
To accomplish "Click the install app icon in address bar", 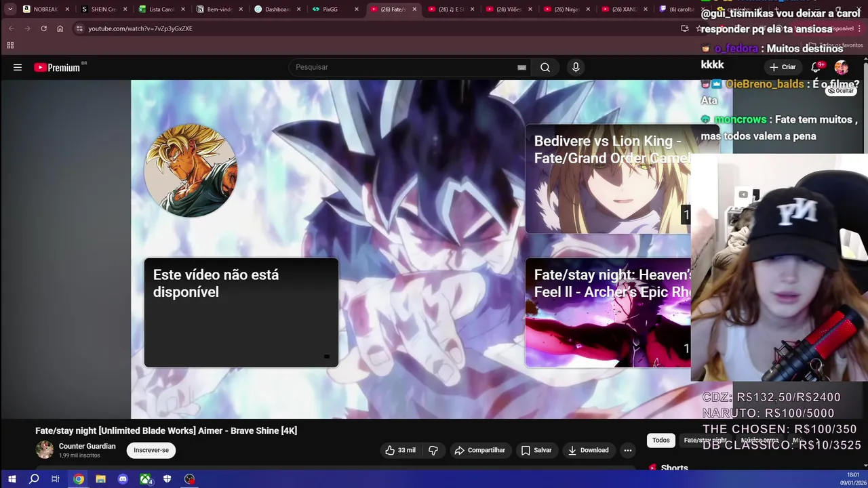I will [x=684, y=28].
